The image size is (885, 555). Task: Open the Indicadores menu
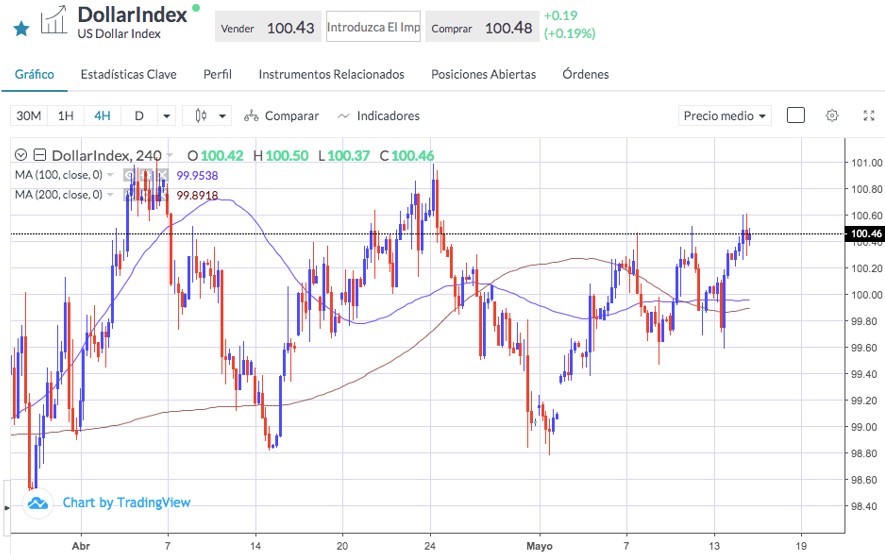pos(379,116)
